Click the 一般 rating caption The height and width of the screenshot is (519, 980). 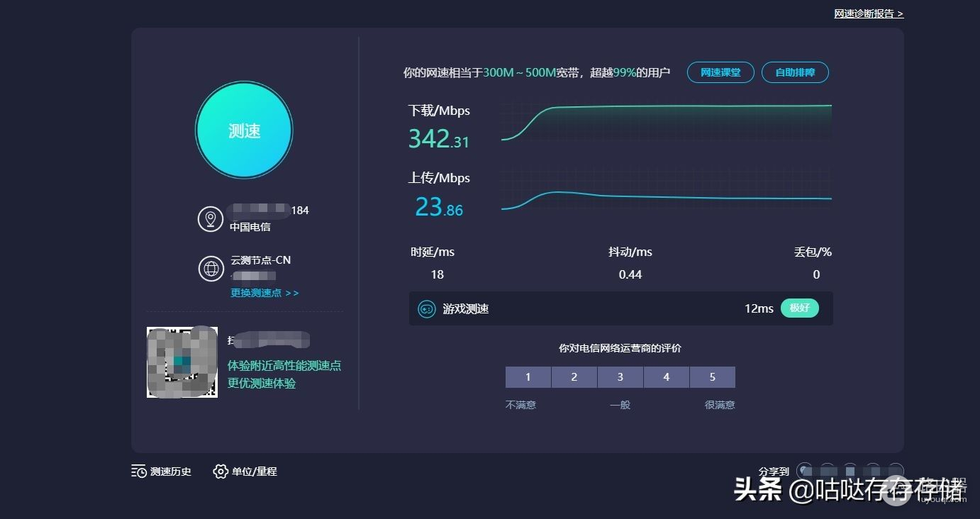pyautogui.click(x=620, y=405)
